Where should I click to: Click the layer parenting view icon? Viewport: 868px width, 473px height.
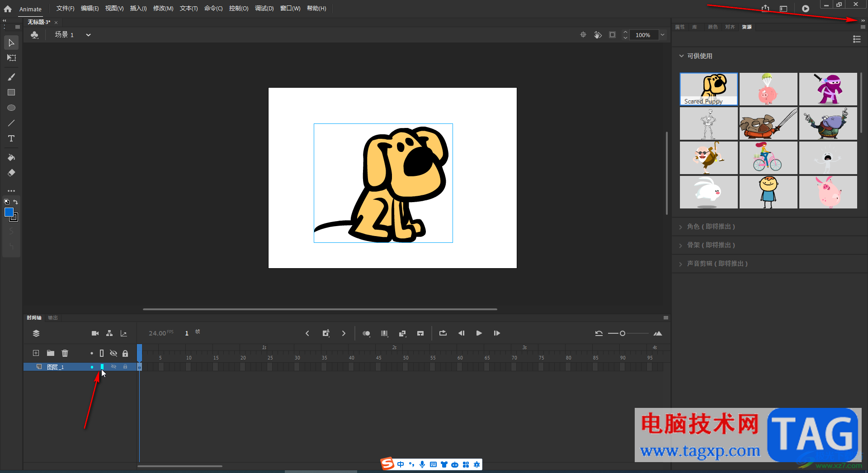pyautogui.click(x=109, y=333)
